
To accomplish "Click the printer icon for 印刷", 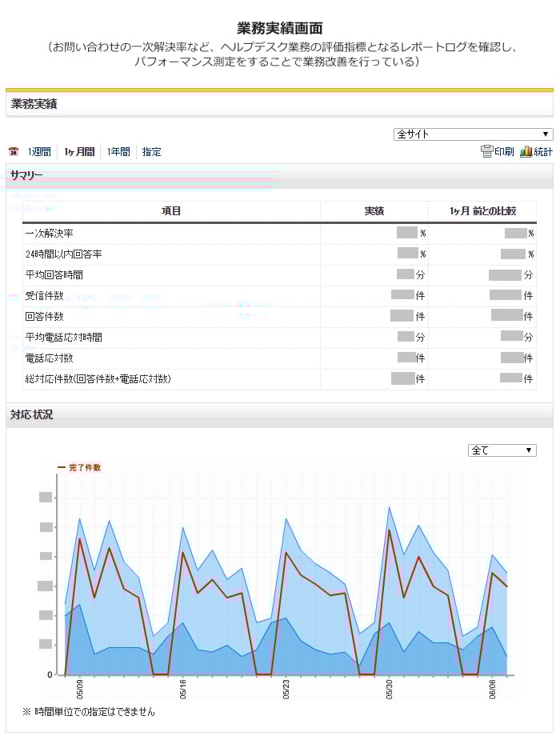I will pyautogui.click(x=486, y=151).
